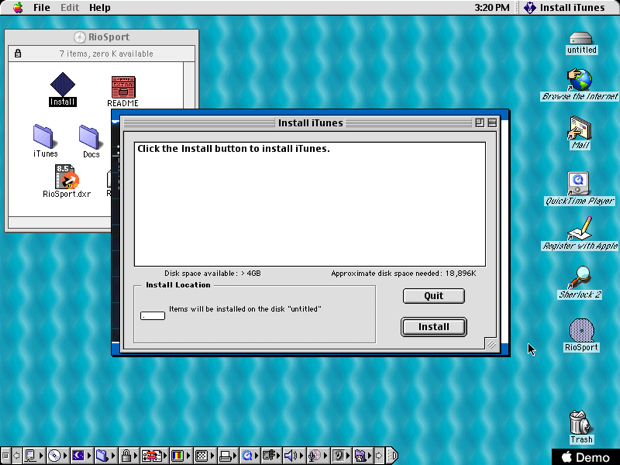Viewport: 620px width, 465px height.
Task: Click the File Sharing folder icon in Control Strip
Action: [102, 456]
